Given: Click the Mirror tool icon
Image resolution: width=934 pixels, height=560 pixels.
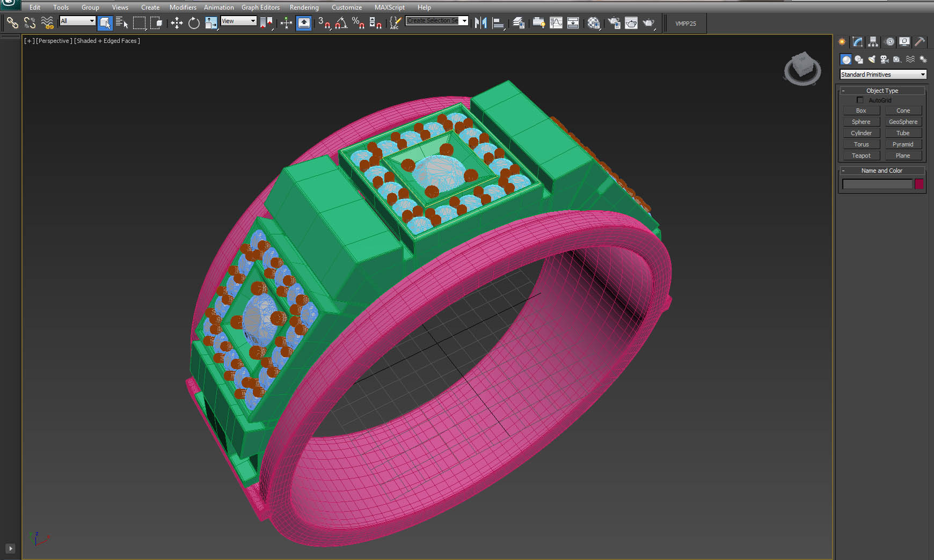Looking at the screenshot, I should pyautogui.click(x=480, y=23).
